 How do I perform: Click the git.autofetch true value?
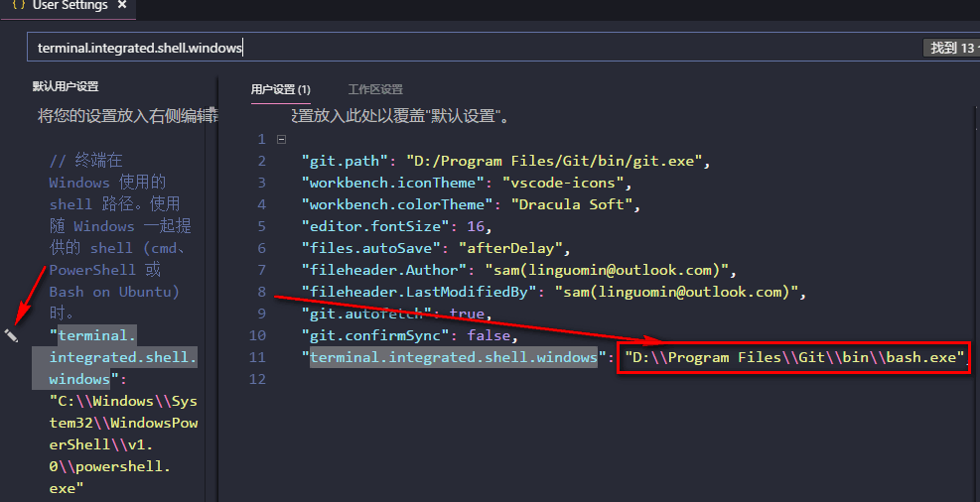coord(467,314)
